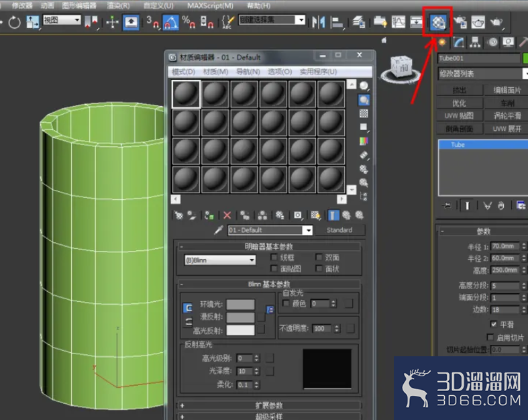
Task: Click the edit named selection sets icon
Action: 227,22
